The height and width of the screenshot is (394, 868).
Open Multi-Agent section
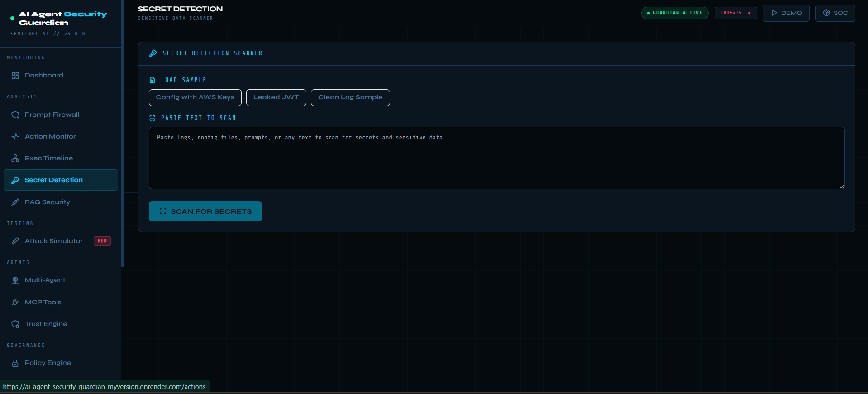[x=61, y=280]
